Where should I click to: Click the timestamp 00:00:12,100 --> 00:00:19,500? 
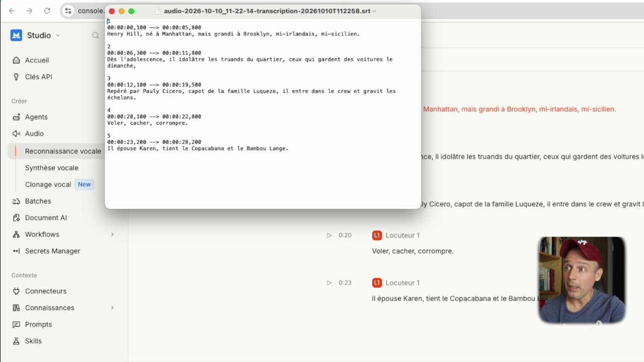click(154, 85)
